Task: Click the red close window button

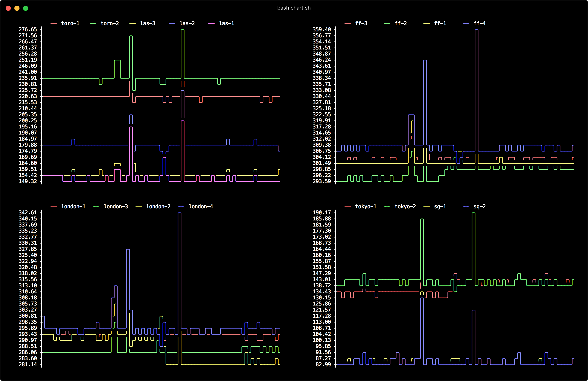Action: pos(8,8)
